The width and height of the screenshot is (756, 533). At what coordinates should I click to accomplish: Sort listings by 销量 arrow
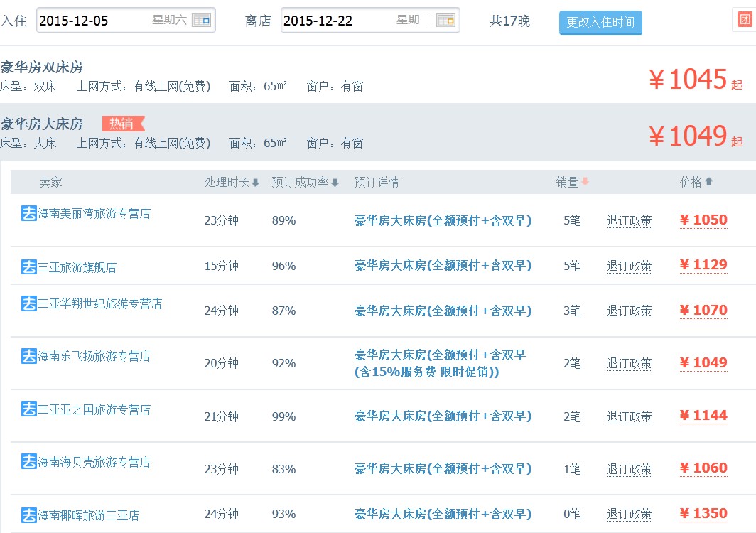click(x=585, y=182)
